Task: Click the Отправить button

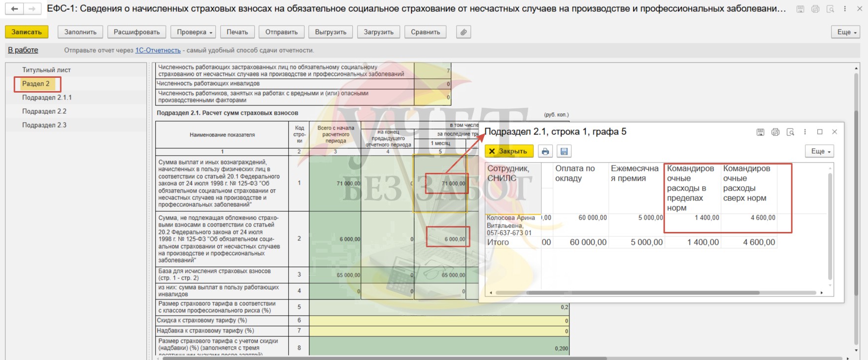Action: tap(281, 32)
